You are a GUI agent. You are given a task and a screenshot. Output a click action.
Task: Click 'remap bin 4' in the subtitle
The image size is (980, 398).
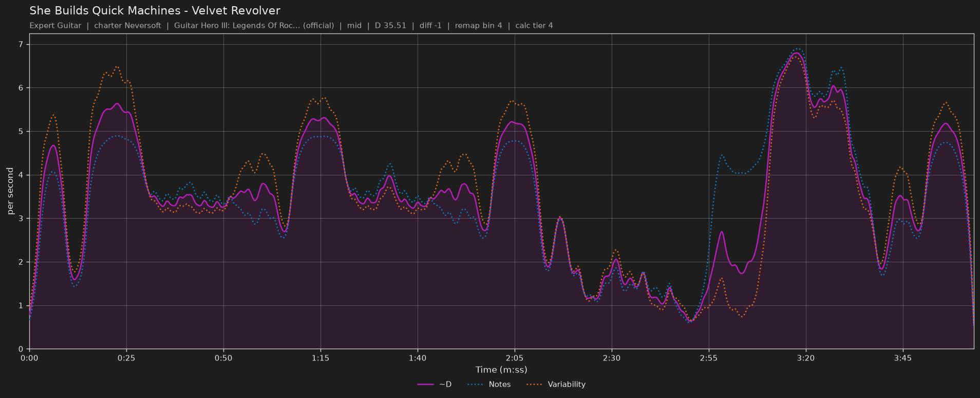(x=479, y=26)
